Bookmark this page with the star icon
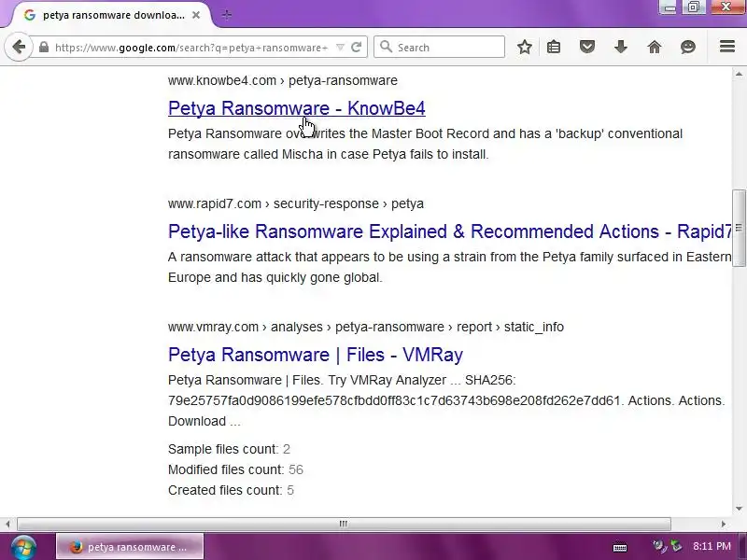747x560 pixels. coord(525,47)
